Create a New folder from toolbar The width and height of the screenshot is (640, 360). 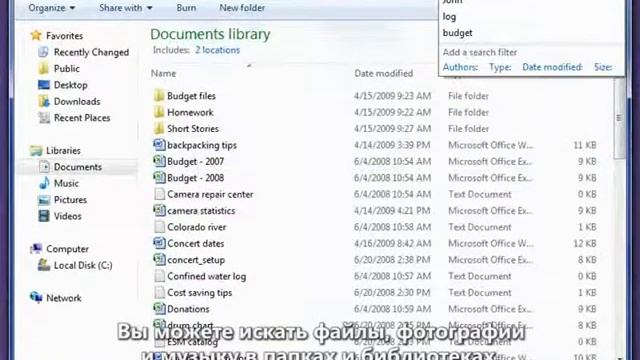[x=242, y=8]
